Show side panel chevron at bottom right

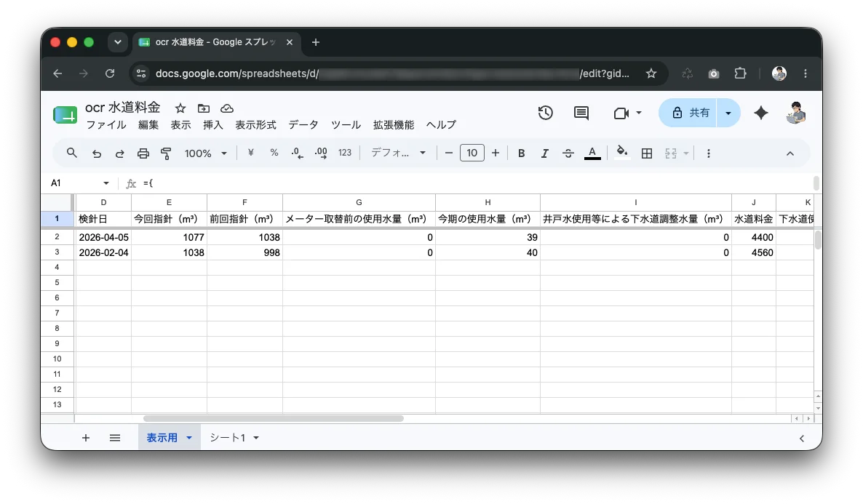tap(801, 439)
